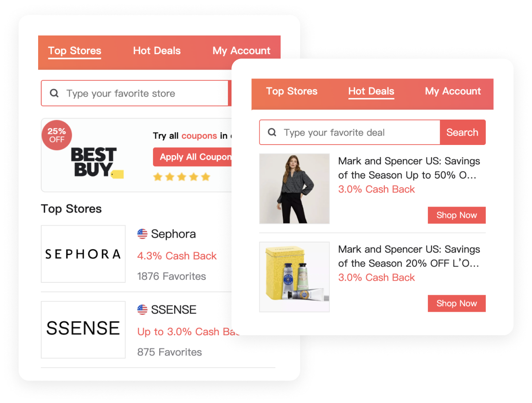
Task: Click the Best Buy logo
Action: tap(97, 163)
